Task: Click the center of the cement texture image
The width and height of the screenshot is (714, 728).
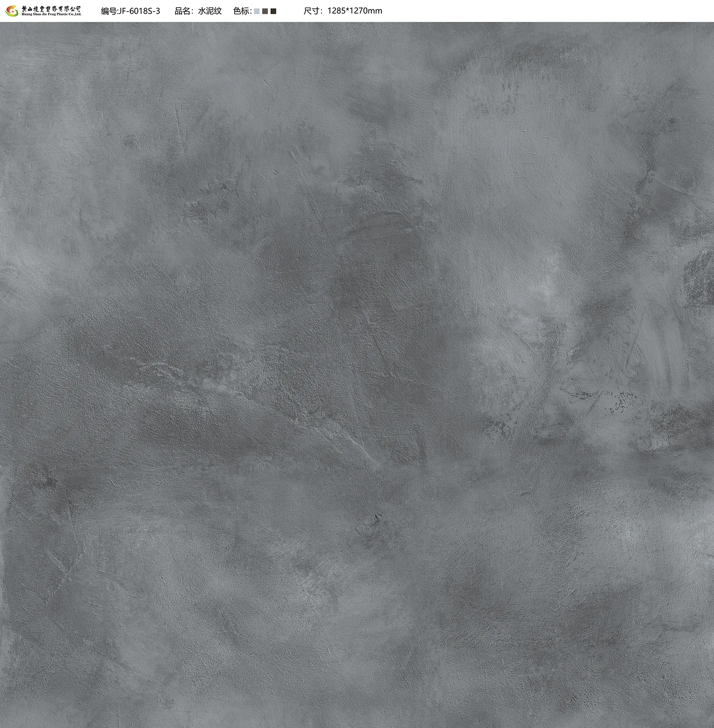Action: pyautogui.click(x=357, y=375)
